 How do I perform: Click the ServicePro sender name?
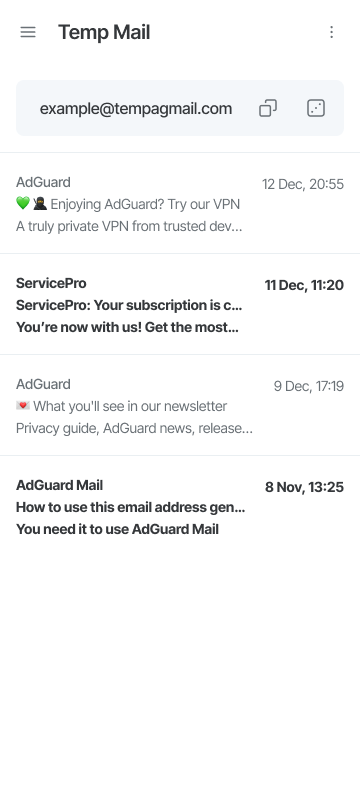point(51,283)
